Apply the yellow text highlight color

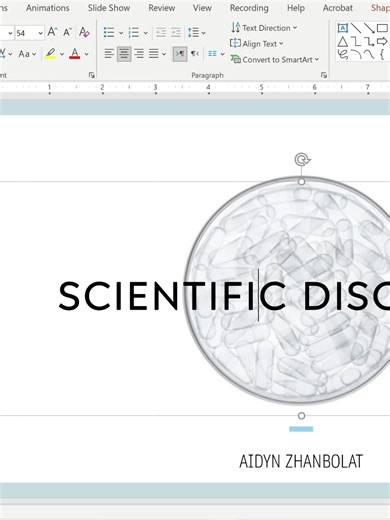point(50,54)
